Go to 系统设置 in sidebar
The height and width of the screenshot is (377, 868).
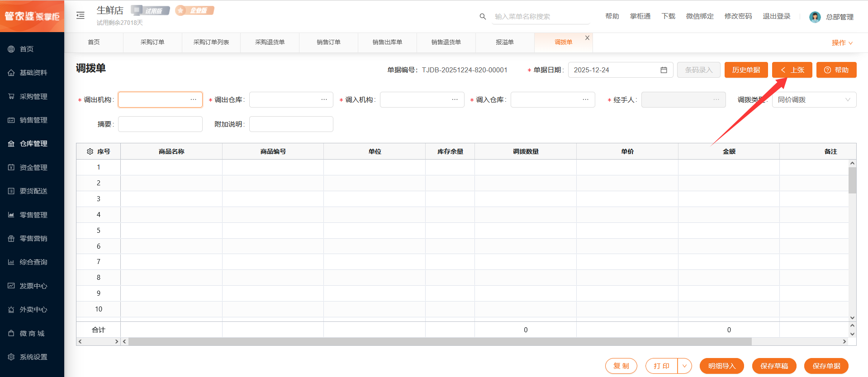point(33,357)
